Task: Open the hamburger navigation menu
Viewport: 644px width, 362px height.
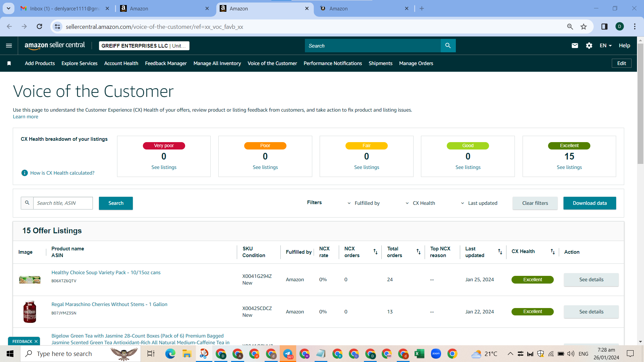Action: click(x=9, y=46)
